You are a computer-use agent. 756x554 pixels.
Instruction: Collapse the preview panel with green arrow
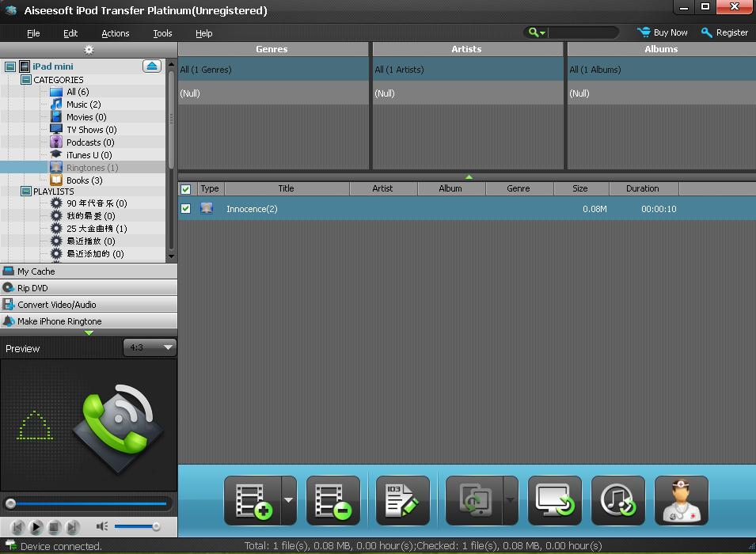click(89, 332)
